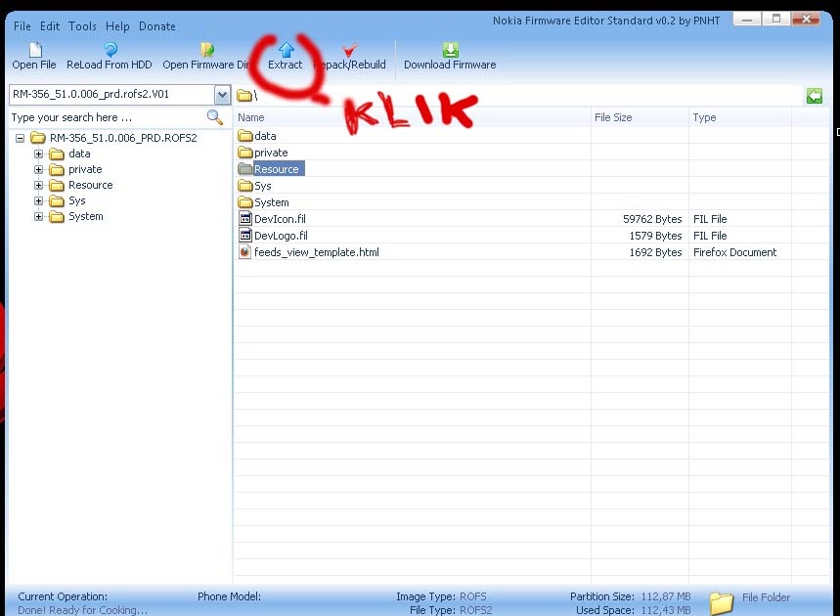Viewport: 840px width, 616px height.
Task: Click FIL File type cell of DevIcon.fil
Action: 710,219
